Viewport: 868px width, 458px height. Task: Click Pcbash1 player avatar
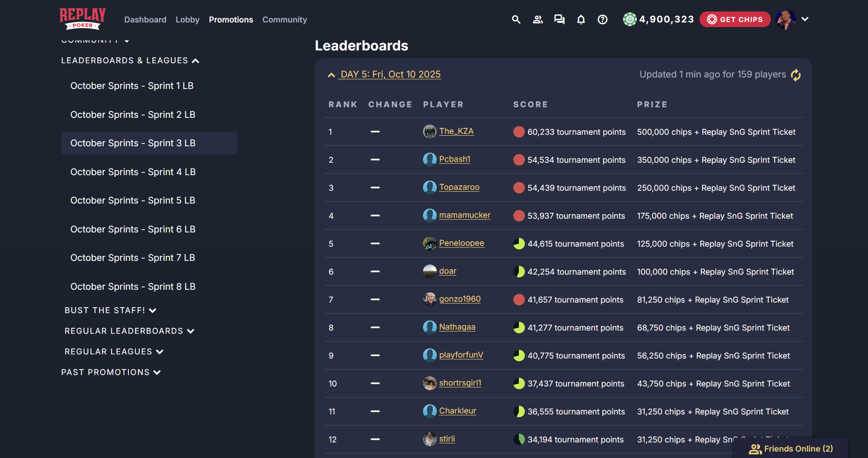(429, 160)
